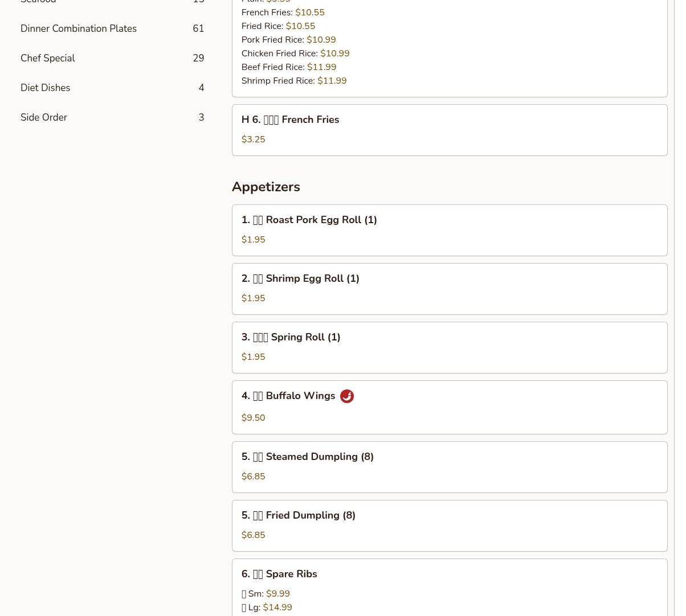
Task: Click the Appetizers section heading
Action: [x=266, y=187]
